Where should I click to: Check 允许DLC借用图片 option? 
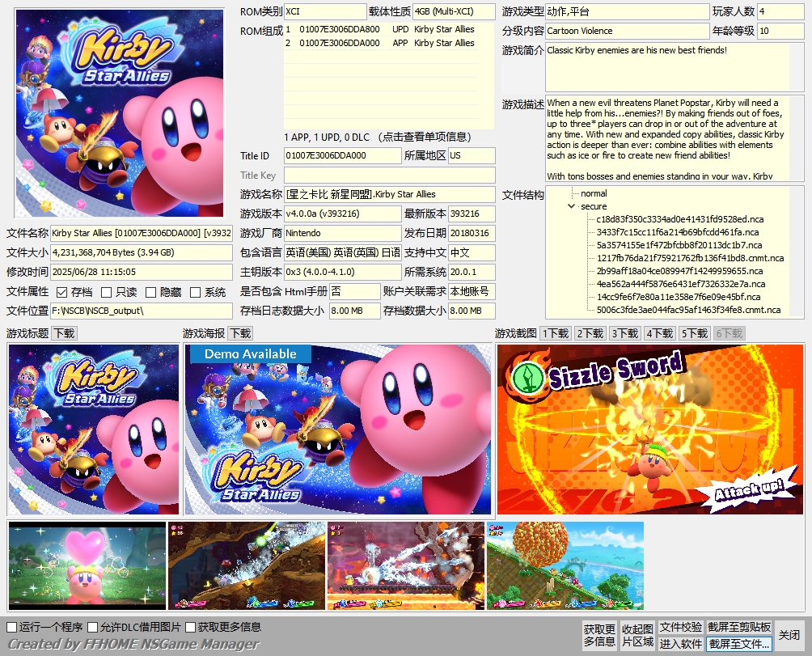point(93,627)
